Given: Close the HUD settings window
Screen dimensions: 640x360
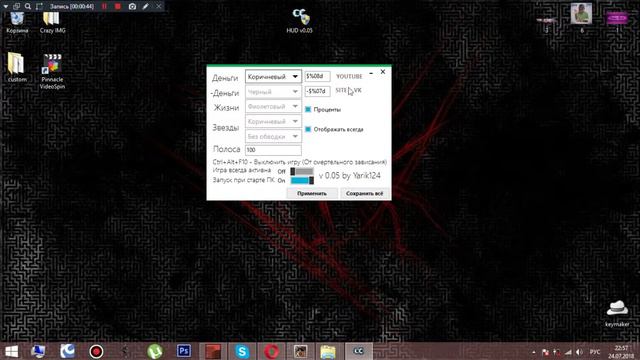Looking at the screenshot, I should point(383,72).
